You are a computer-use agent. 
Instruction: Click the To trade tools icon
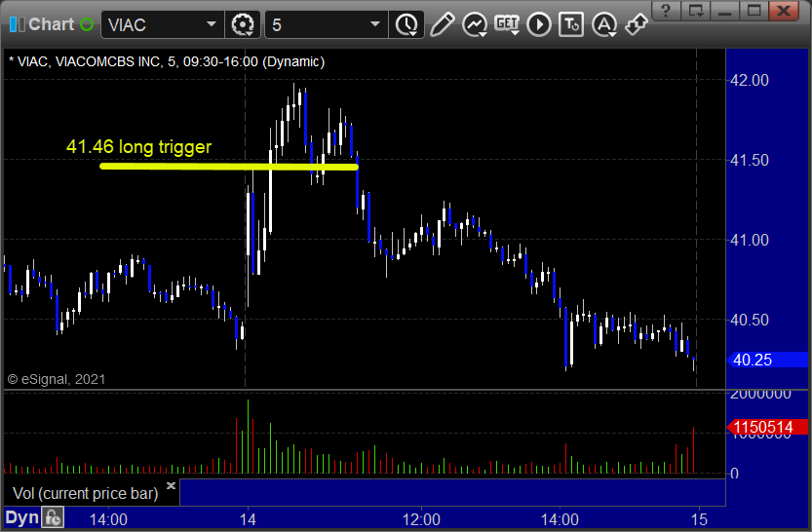point(570,24)
